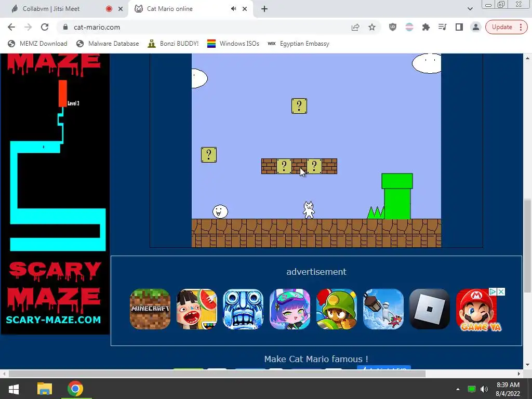Viewport: 532px width, 399px height.
Task: Click the Chrome taskbar icon
Action: (x=75, y=389)
